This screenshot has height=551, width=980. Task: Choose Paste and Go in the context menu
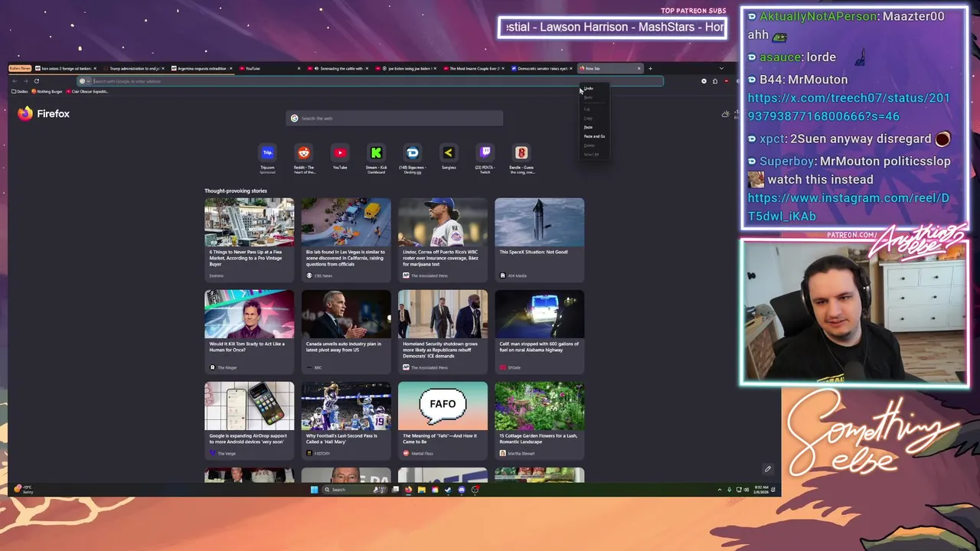(x=594, y=136)
